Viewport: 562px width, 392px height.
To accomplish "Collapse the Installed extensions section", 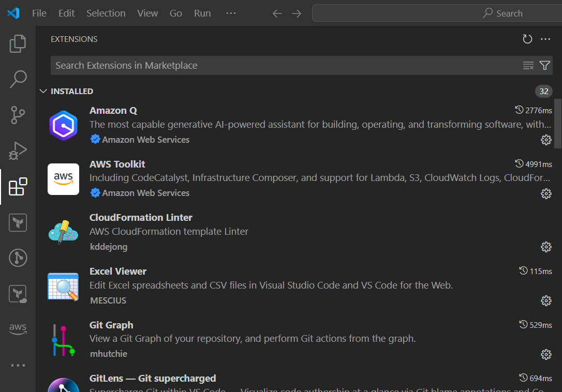I will 43,92.
